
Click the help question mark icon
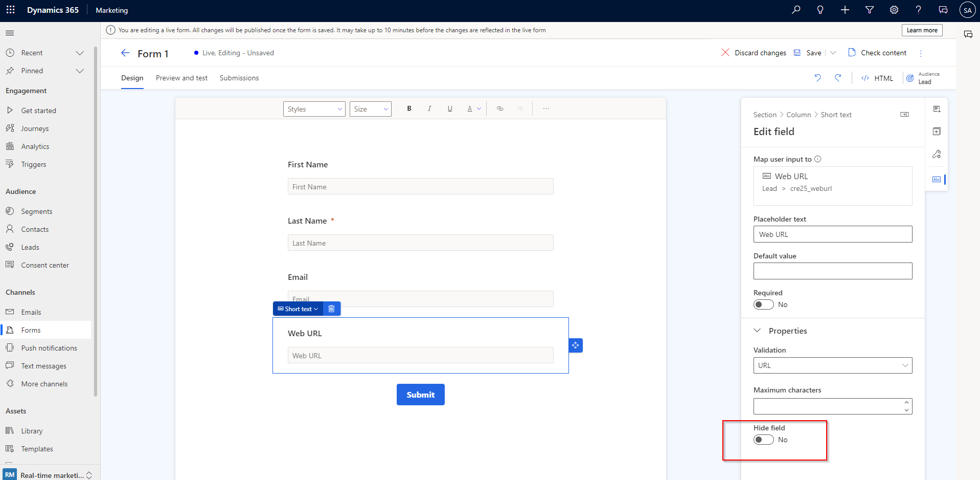(919, 10)
